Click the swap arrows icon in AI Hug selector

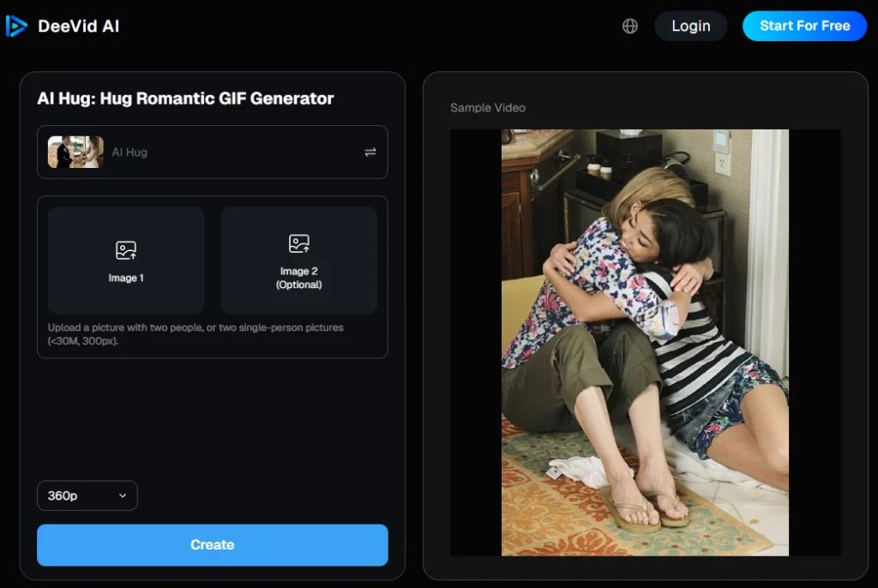click(370, 153)
